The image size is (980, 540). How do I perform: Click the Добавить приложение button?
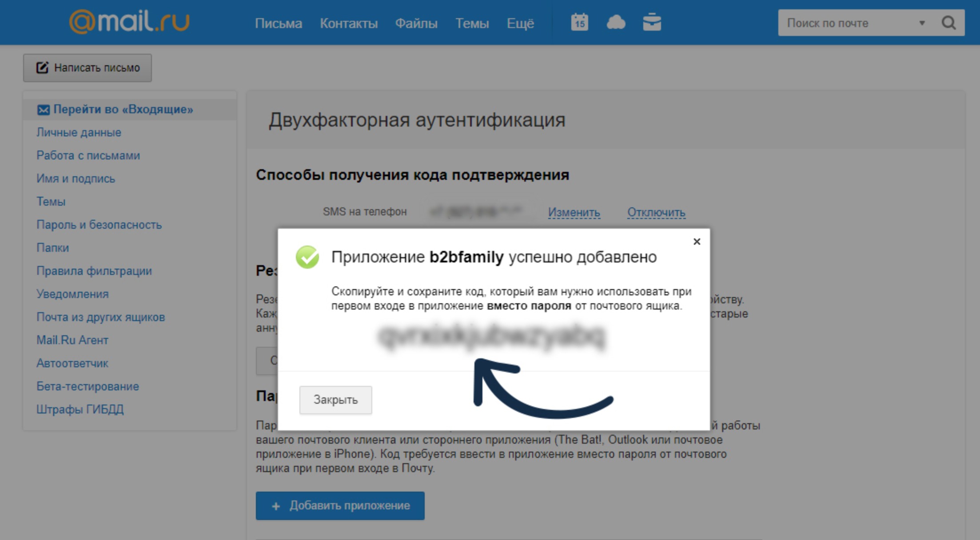[340, 505]
